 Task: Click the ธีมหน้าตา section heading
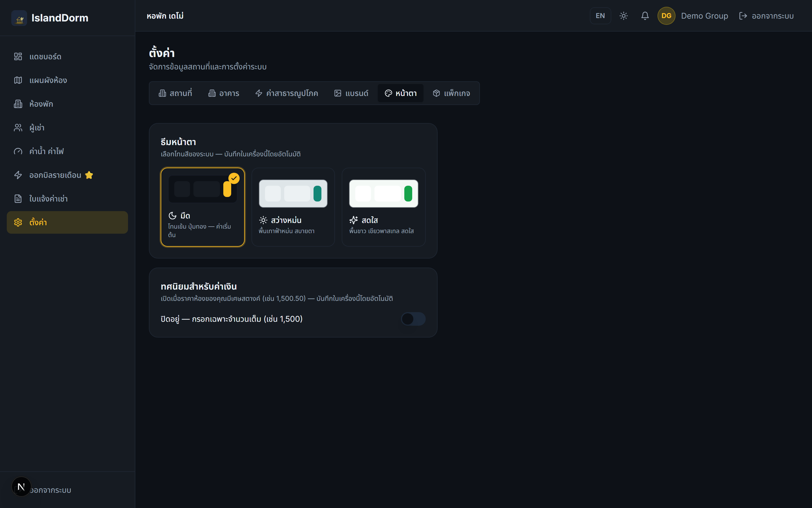[178, 142]
